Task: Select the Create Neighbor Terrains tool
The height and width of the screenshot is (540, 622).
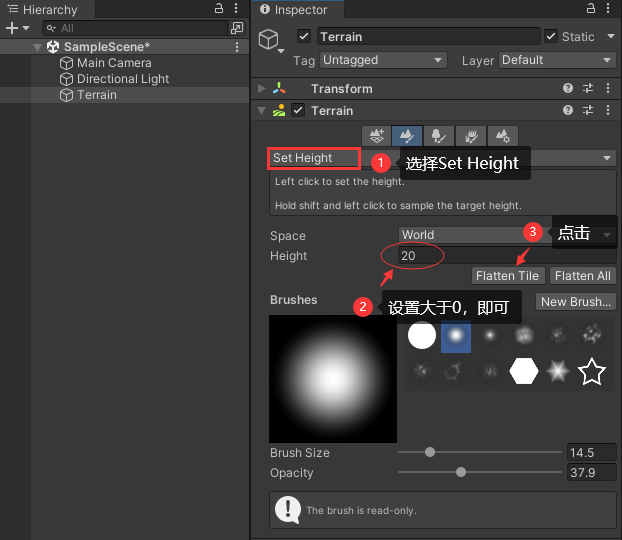Action: tap(376, 136)
